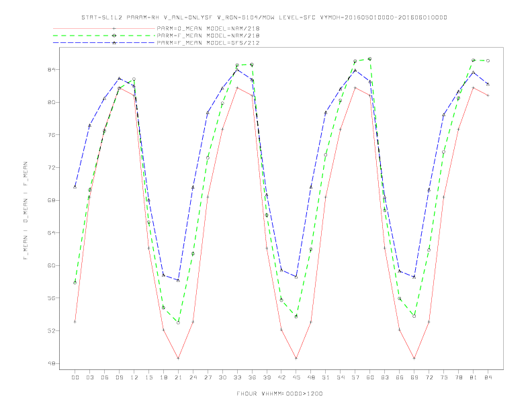Image resolution: width=532 pixels, height=411 pixels.
Task: Click x-axis forecast hour label 12
Action: point(134,377)
